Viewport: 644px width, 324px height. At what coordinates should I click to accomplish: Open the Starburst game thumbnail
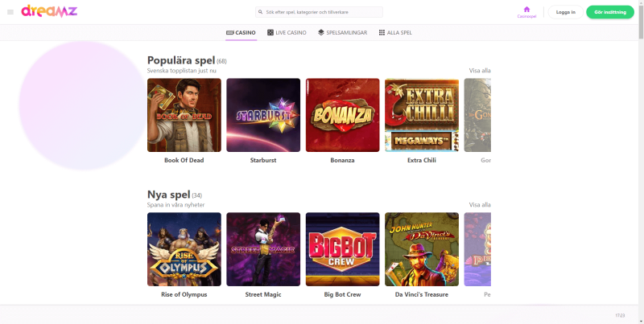click(263, 115)
